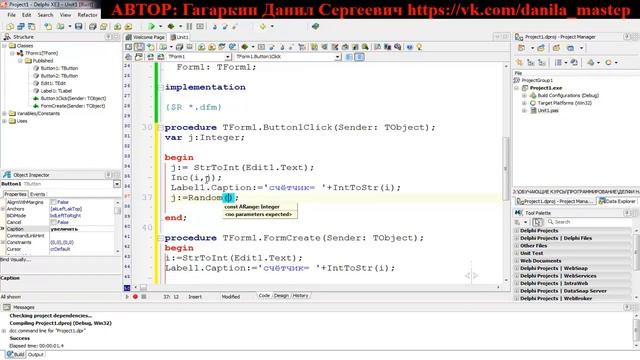The width and height of the screenshot is (640, 360).
Task: Click the book help icon at main toolbar right
Action: point(315,27)
